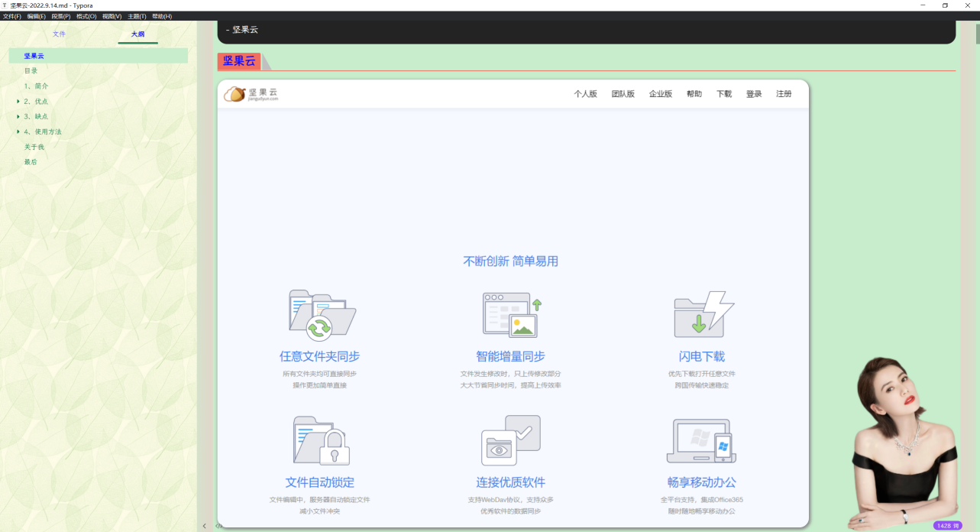Image resolution: width=980 pixels, height=532 pixels.
Task: Click 帮助 in the website image navigation
Action: [694, 94]
